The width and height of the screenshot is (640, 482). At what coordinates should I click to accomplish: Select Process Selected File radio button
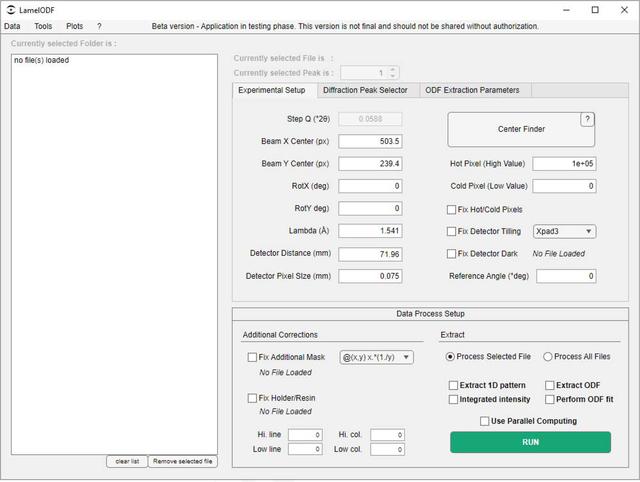(x=450, y=357)
